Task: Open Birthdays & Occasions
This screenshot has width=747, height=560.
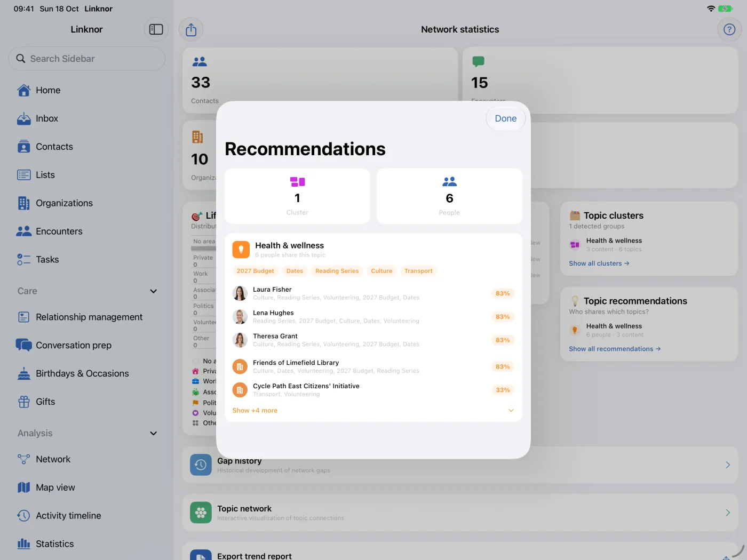Action: pos(87,373)
